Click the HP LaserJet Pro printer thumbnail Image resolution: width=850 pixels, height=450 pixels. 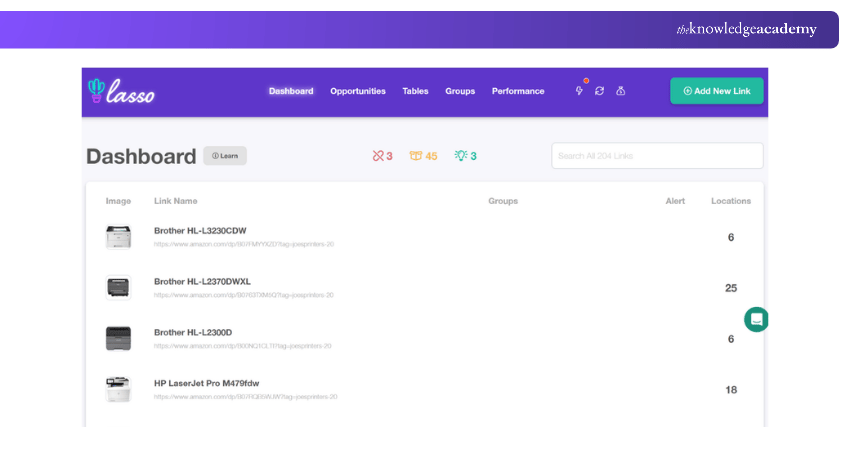pyautogui.click(x=118, y=389)
